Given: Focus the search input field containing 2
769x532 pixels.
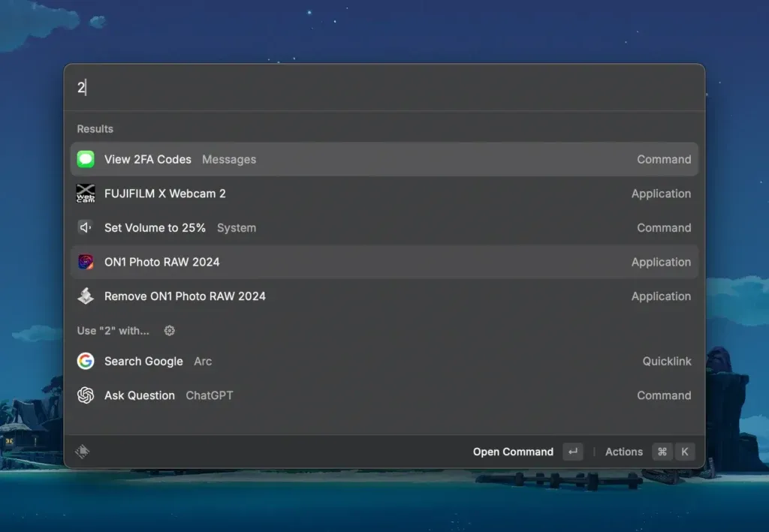Looking at the screenshot, I should coord(384,88).
